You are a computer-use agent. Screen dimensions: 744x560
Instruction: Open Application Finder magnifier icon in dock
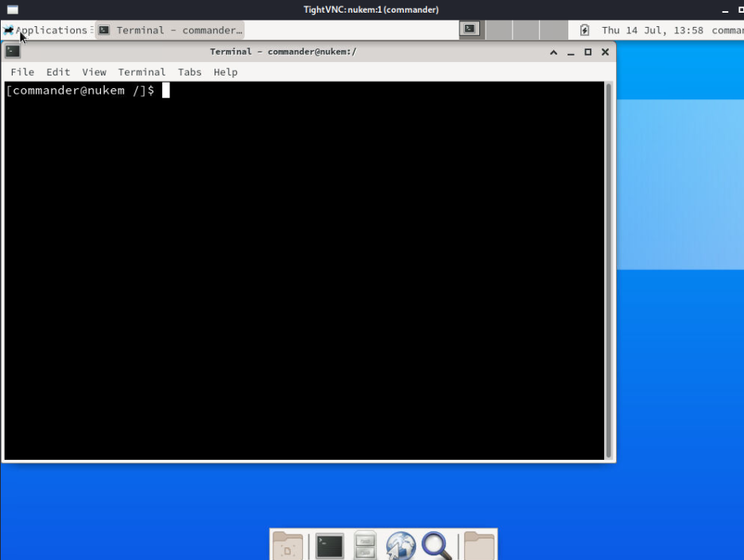pyautogui.click(x=436, y=546)
